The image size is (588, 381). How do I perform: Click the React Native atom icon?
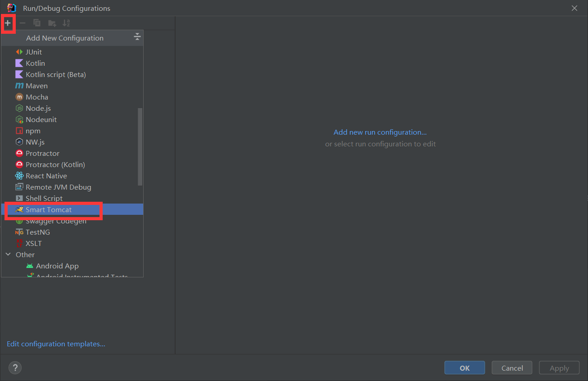point(19,176)
